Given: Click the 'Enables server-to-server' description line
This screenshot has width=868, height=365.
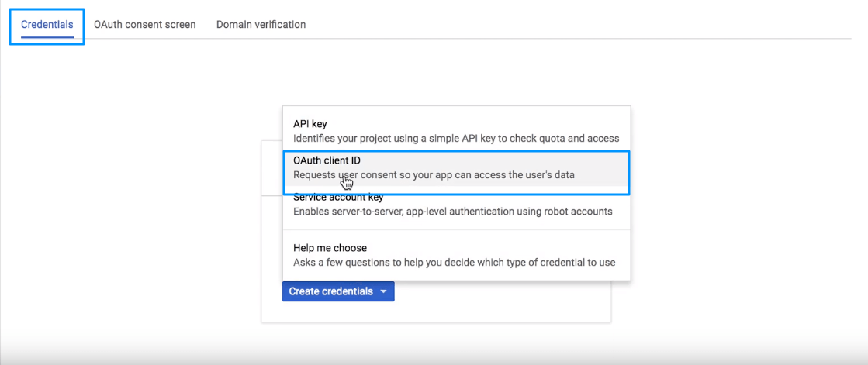Looking at the screenshot, I should click(x=453, y=212).
